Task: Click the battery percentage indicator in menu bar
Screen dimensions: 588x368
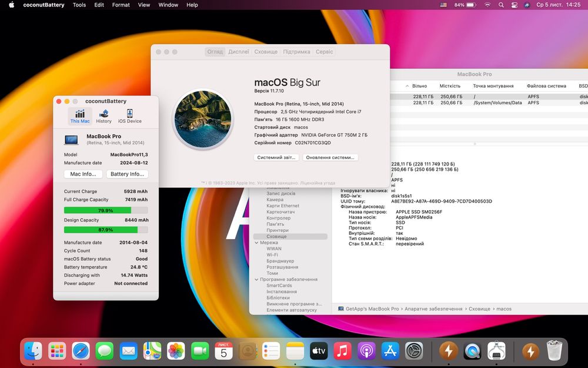Action: 465,5
